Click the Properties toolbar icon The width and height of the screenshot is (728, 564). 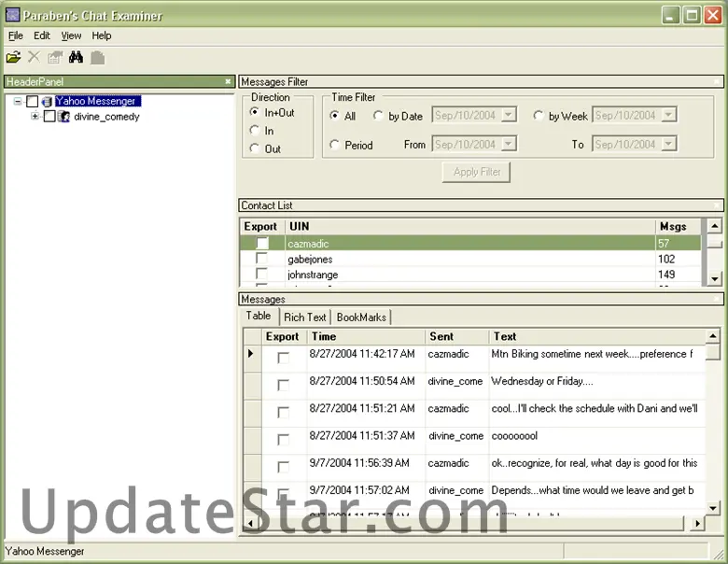(x=55, y=58)
